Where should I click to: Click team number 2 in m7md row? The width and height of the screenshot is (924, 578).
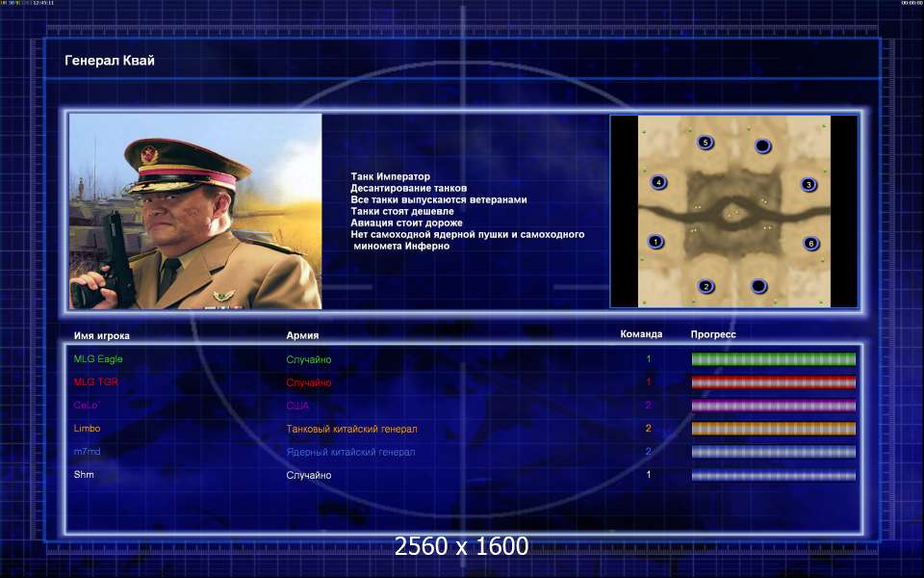click(648, 451)
